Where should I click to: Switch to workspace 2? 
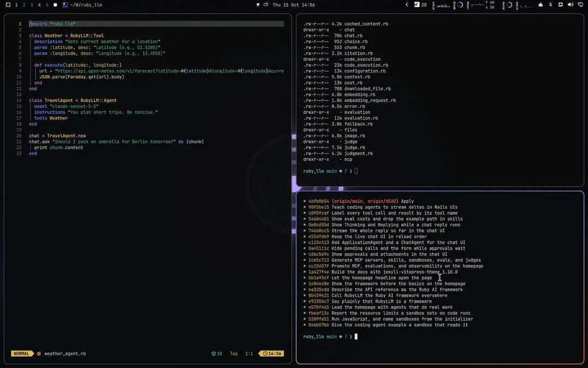point(24,5)
